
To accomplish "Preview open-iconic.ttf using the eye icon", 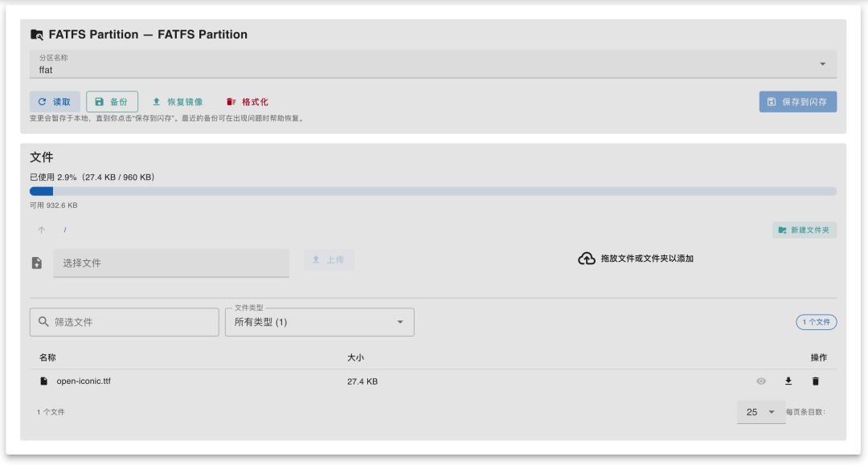I will 761,381.
